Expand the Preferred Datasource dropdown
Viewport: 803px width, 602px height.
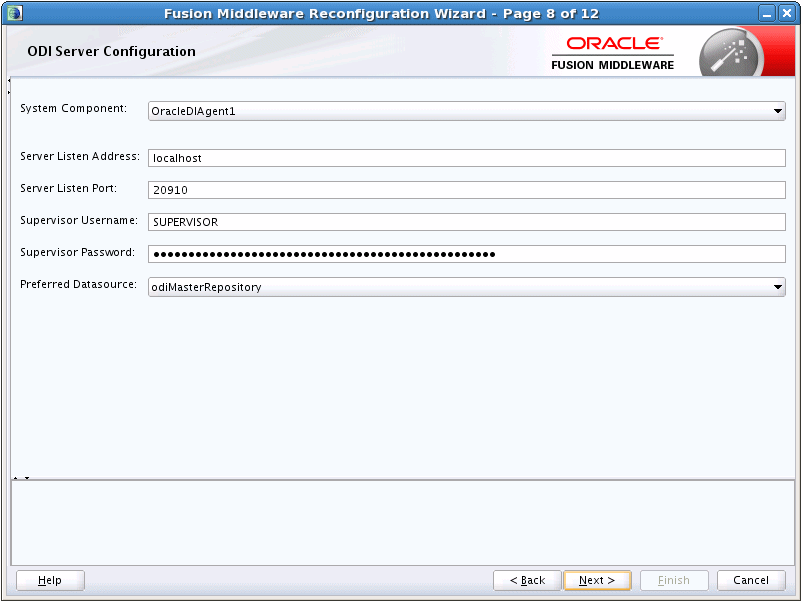(x=467, y=287)
